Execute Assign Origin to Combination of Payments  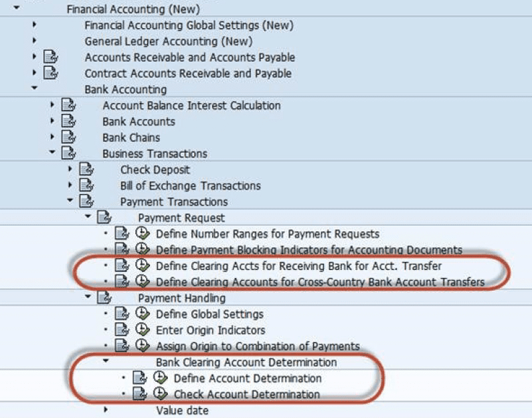tap(142, 346)
